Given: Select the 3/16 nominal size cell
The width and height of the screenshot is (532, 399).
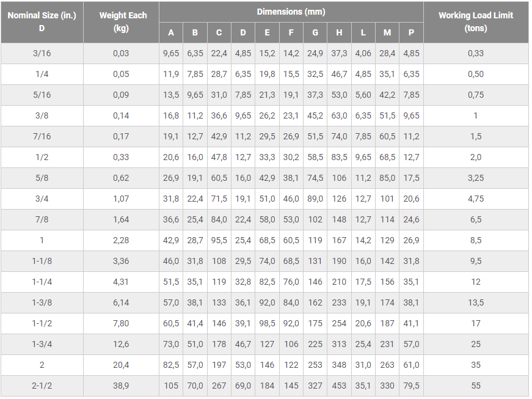Looking at the screenshot, I should click(x=42, y=53).
